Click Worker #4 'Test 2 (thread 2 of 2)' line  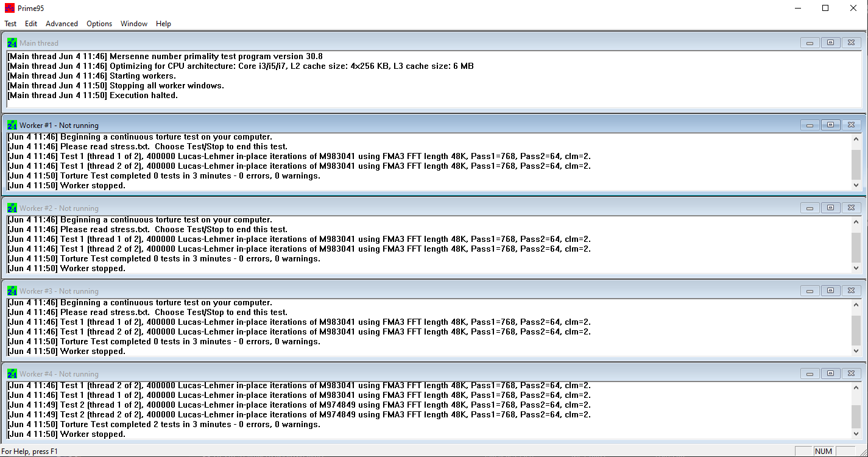pos(299,414)
